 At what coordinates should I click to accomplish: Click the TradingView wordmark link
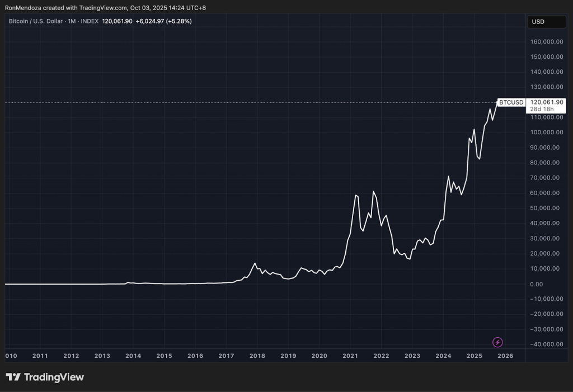(54, 377)
